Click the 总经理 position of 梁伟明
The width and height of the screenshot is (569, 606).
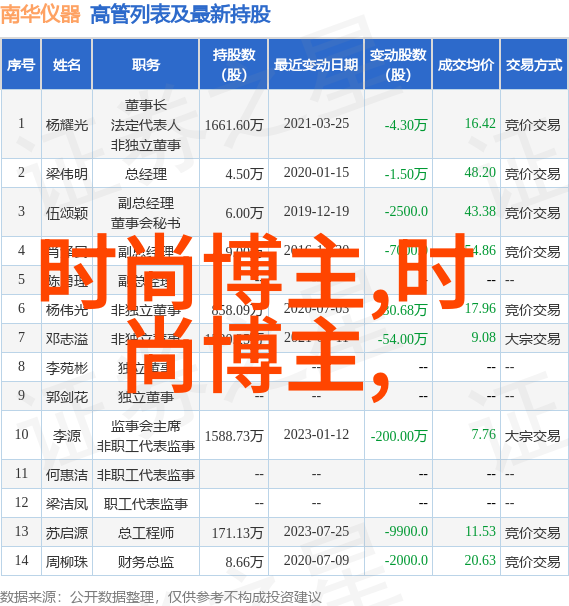click(146, 174)
